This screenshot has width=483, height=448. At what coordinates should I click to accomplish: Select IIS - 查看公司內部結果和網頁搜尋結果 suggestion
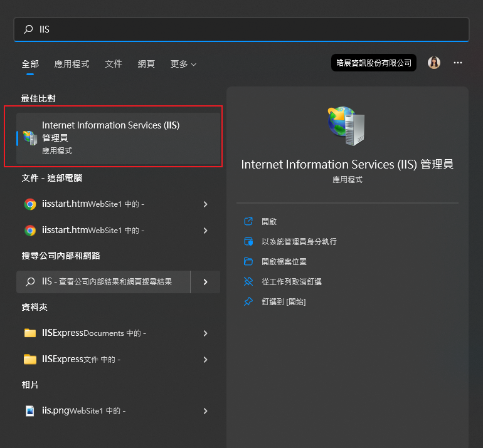click(x=103, y=282)
